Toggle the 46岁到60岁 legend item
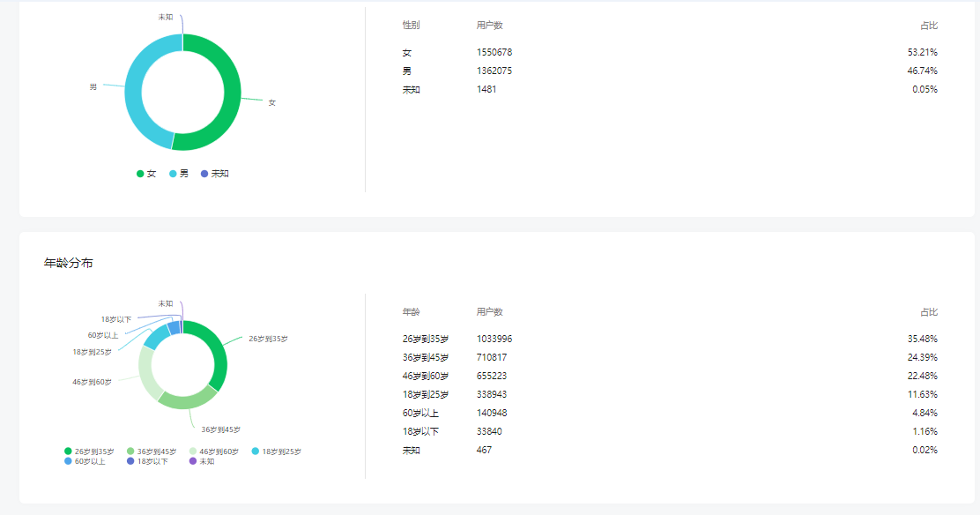This screenshot has height=515, width=980. 214,452
